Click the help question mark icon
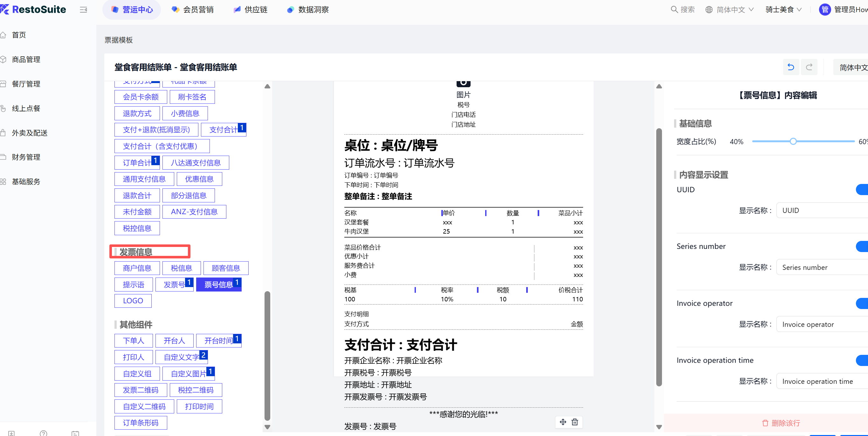The width and height of the screenshot is (868, 436). [44, 433]
